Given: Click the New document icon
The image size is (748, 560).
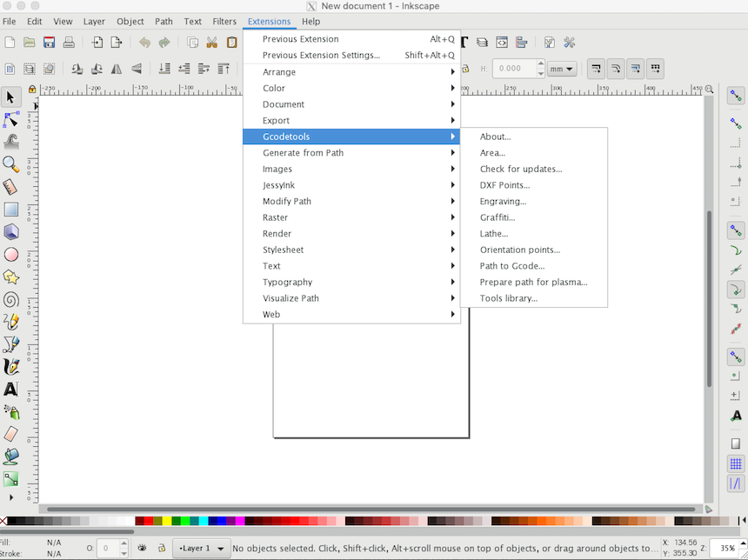Looking at the screenshot, I should click(x=10, y=43).
